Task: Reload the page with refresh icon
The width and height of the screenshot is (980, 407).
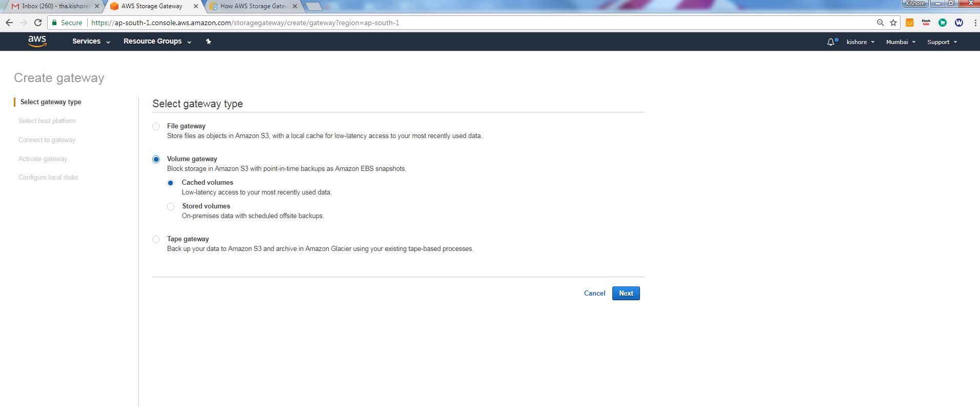Action: 37,23
